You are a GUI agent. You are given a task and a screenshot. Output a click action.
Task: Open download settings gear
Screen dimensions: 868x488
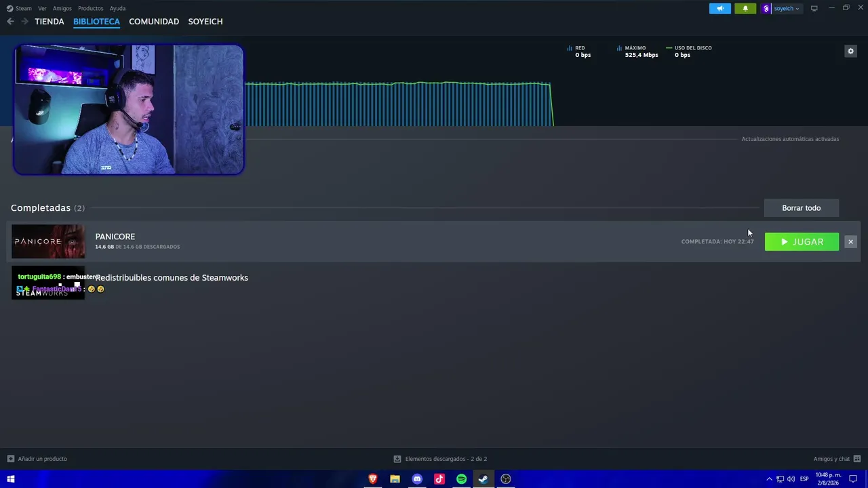click(850, 51)
